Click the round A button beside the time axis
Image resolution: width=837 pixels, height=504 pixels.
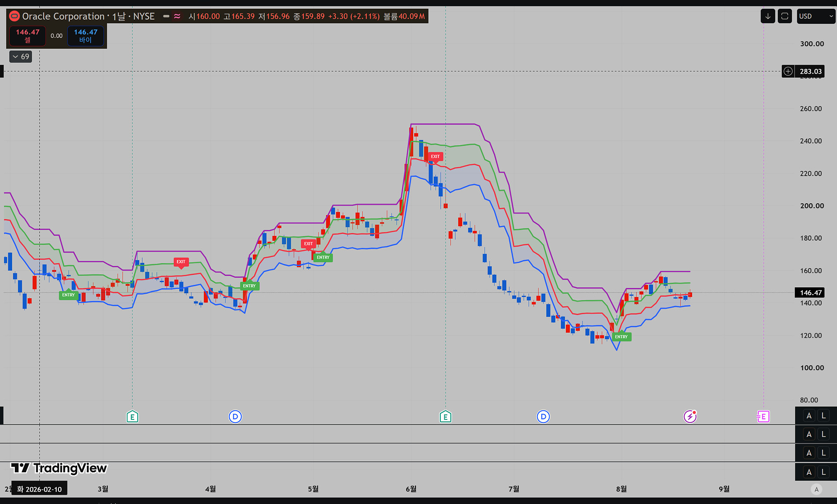(x=817, y=489)
